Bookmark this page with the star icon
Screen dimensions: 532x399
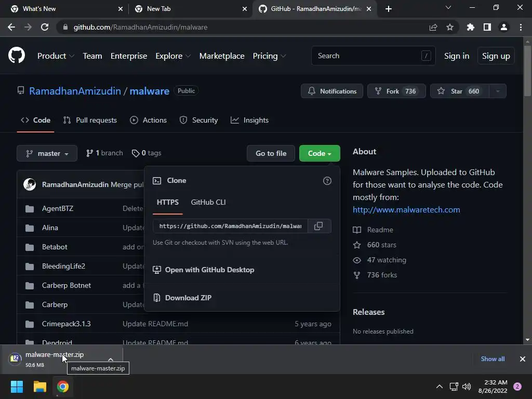tap(450, 27)
